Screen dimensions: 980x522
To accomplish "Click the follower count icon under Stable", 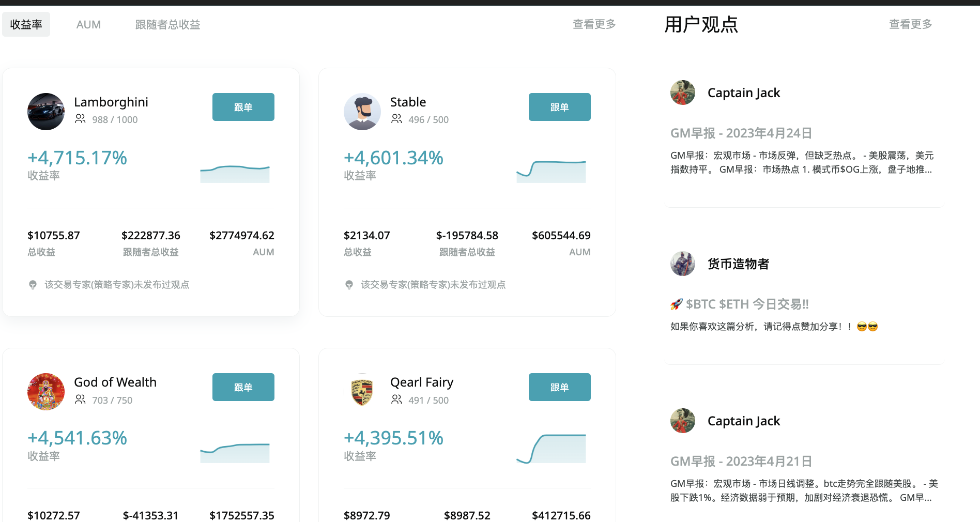I will [x=396, y=119].
